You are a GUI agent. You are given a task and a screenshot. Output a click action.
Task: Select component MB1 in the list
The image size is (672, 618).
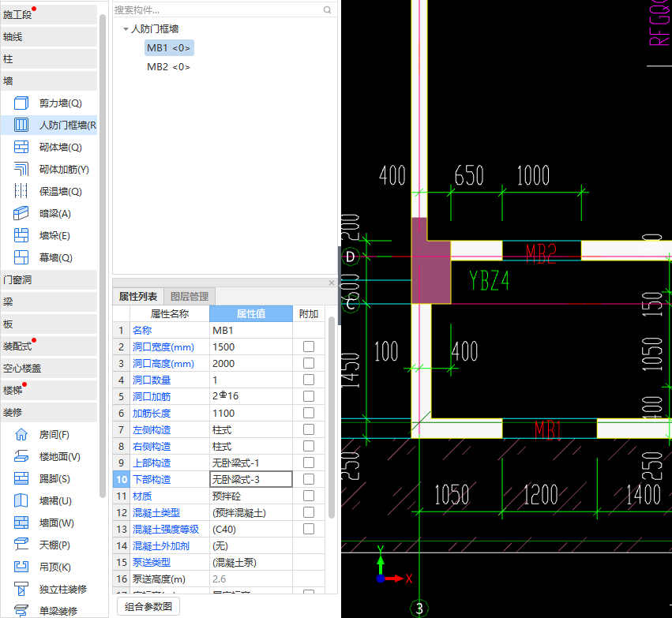point(169,48)
